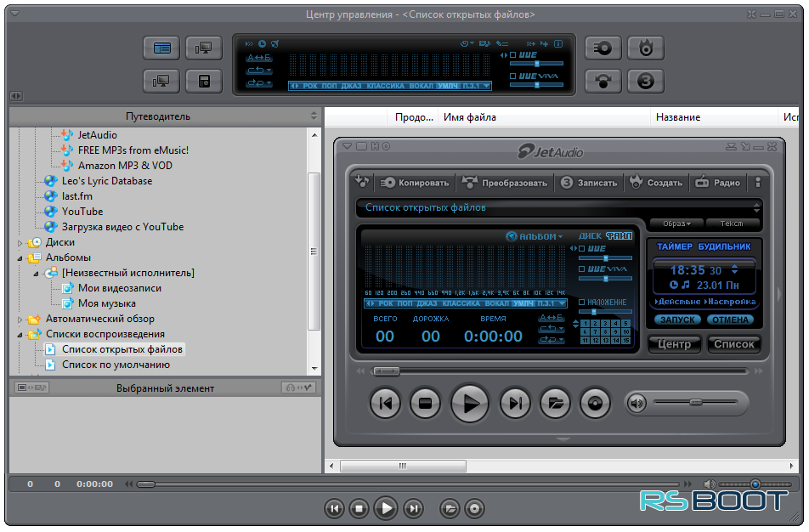Toggle A↔Б repeat in the player window

(x=551, y=318)
